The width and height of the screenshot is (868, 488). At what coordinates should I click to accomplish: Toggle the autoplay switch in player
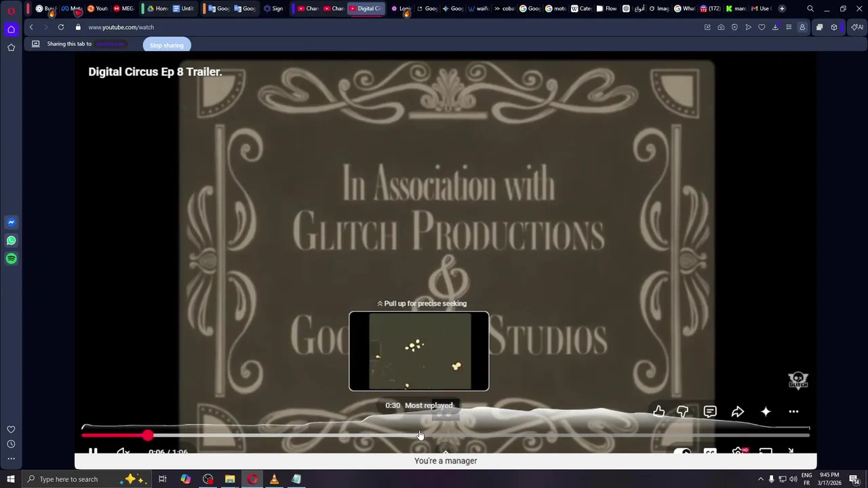point(682,451)
